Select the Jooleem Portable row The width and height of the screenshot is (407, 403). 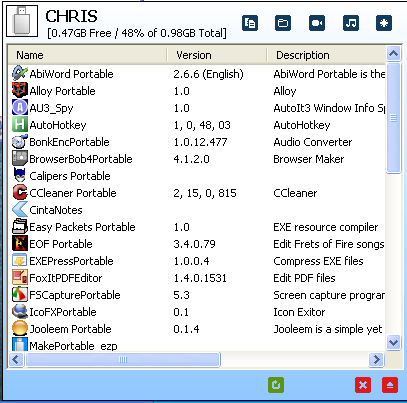[x=197, y=329]
